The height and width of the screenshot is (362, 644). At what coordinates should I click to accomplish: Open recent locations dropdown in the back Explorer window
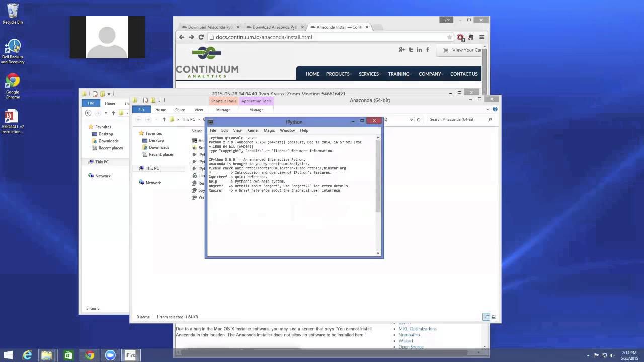[106, 113]
